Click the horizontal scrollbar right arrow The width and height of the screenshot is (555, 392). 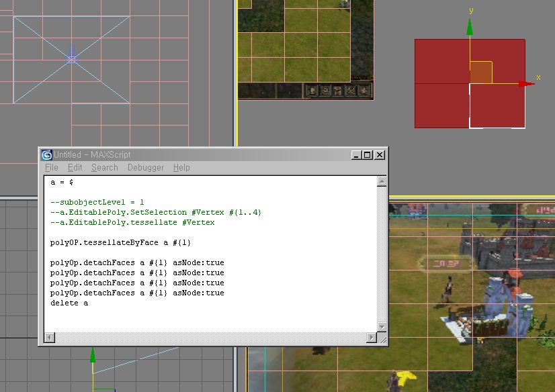[x=372, y=338]
